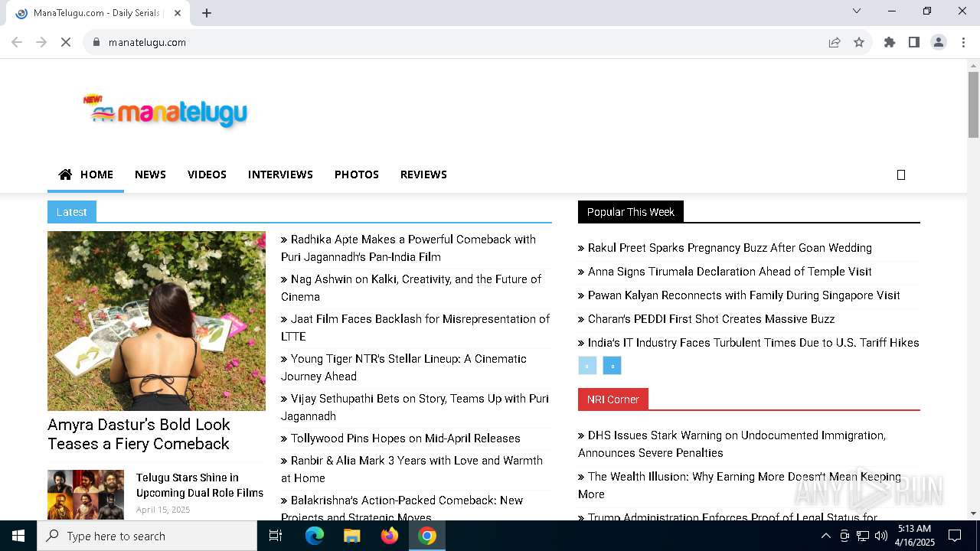Click the page vertical scrollbar thumb
This screenshot has width=980, height=551.
pyautogui.click(x=973, y=104)
